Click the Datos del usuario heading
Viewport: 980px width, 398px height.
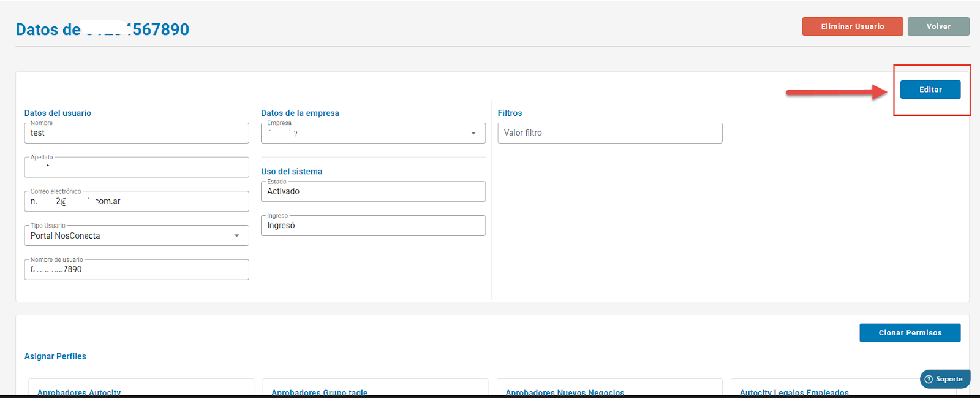click(x=58, y=113)
